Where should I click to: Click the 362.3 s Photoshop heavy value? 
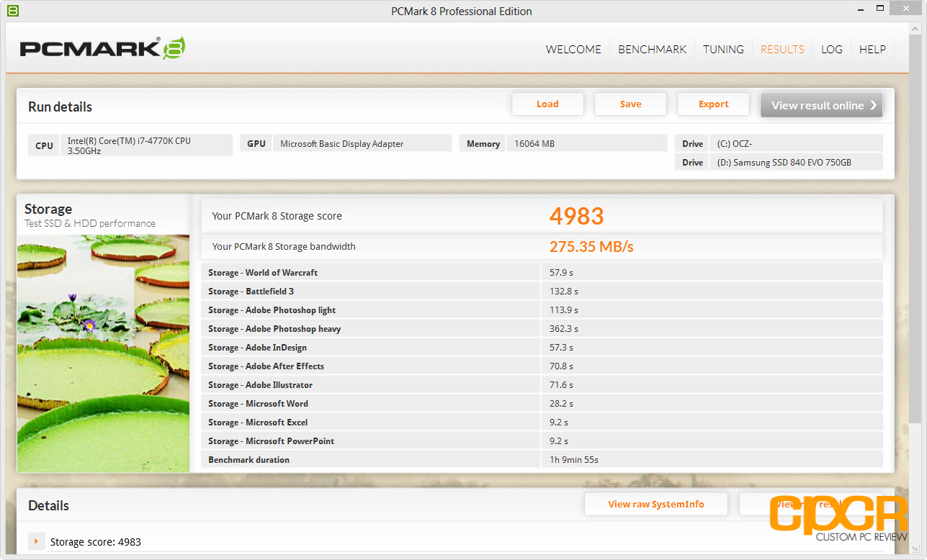[x=563, y=328]
